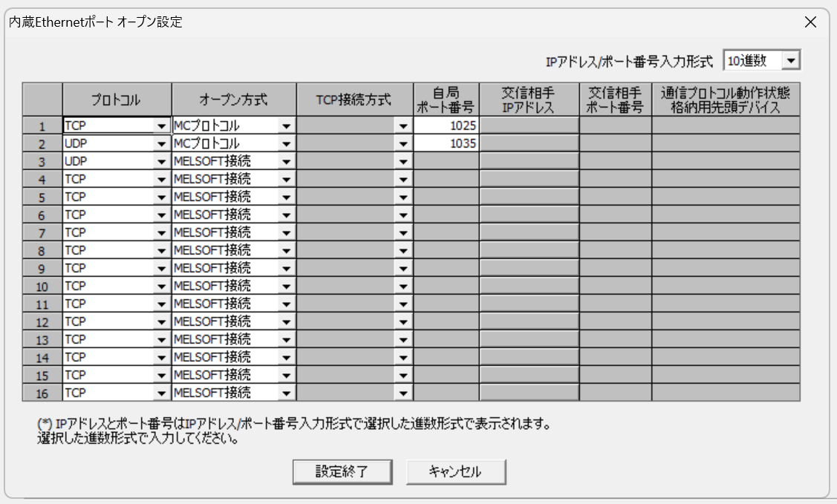Open row 14 open method dropdown
Viewport: 837px width, 504px height.
coord(286,357)
